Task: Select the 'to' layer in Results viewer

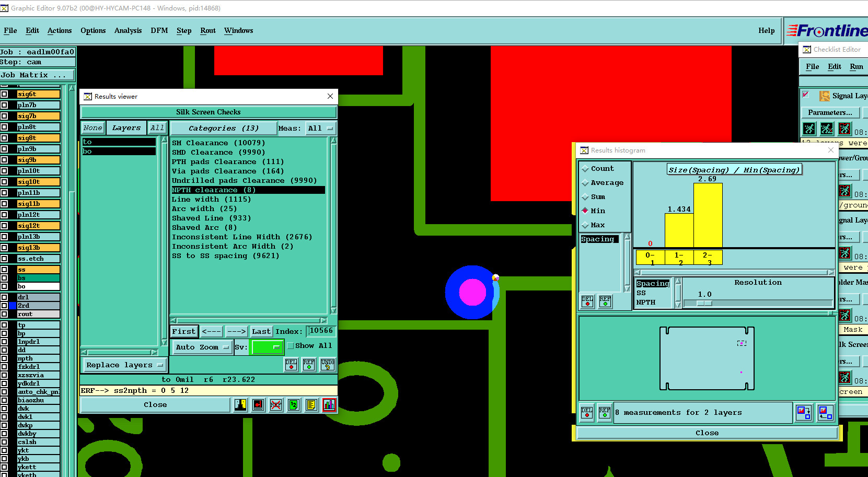Action: tap(119, 142)
